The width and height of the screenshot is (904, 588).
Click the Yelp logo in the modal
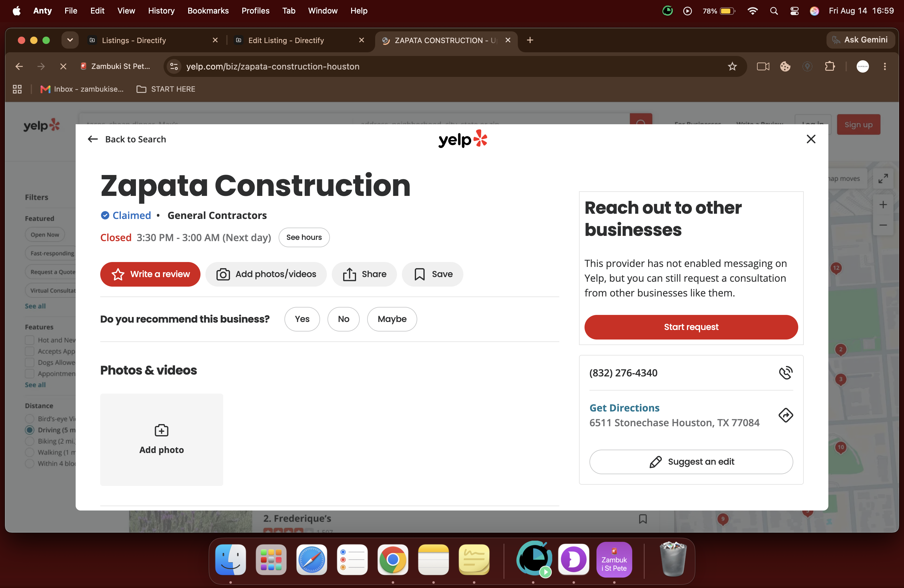pos(463,139)
